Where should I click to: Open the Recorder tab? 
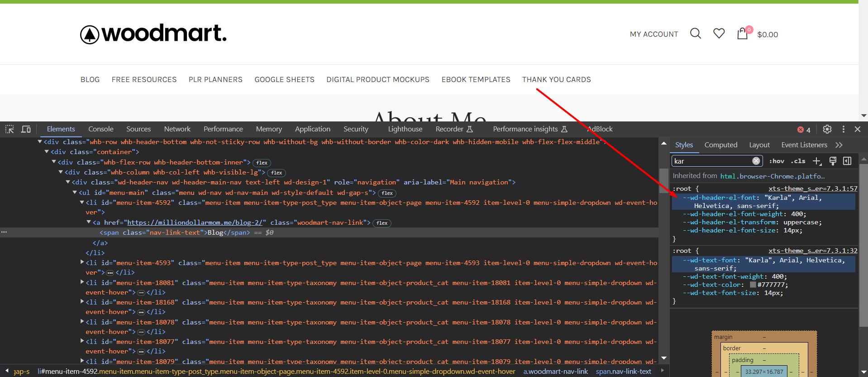454,129
